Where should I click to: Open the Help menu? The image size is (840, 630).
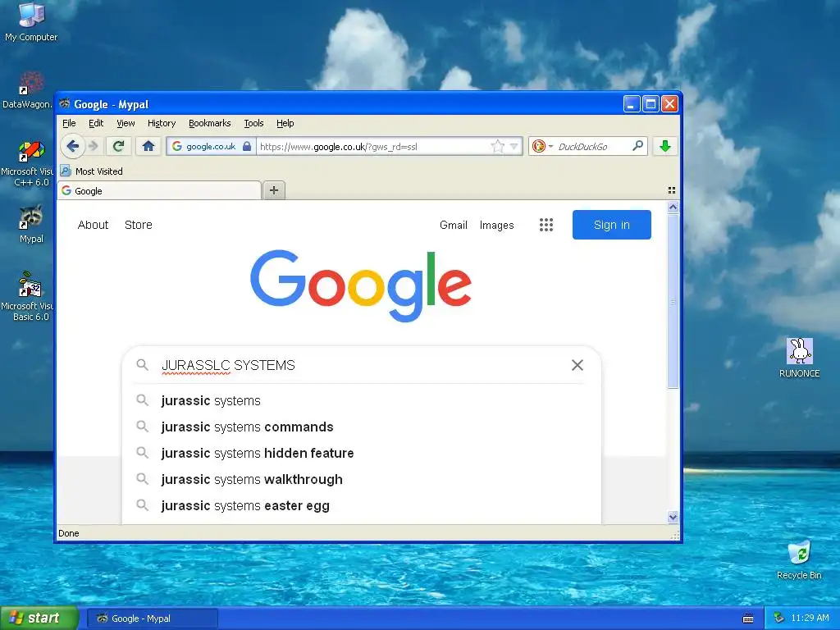click(x=285, y=123)
